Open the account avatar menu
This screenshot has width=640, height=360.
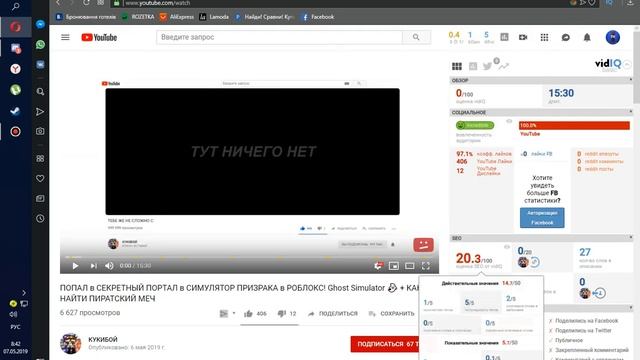click(x=613, y=37)
